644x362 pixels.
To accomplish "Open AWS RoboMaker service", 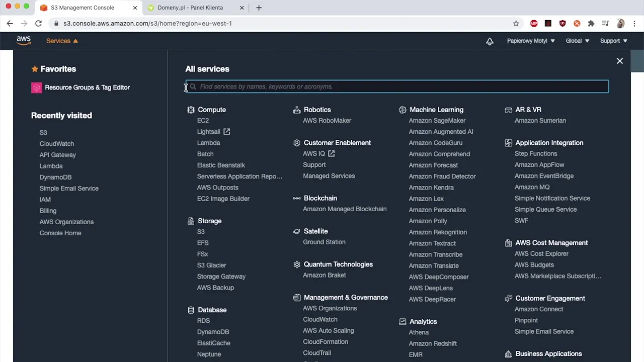I will (x=327, y=121).
